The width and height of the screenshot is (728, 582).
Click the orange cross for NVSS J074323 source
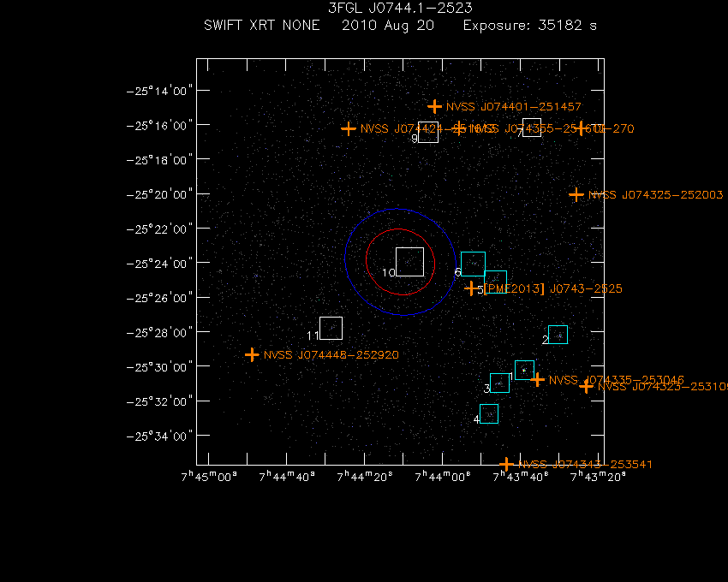pyautogui.click(x=586, y=386)
